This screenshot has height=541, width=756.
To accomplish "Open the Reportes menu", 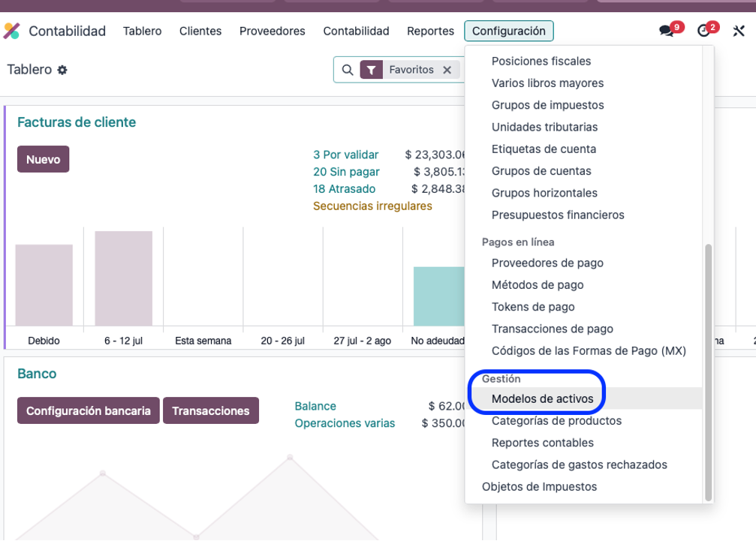I will [431, 31].
